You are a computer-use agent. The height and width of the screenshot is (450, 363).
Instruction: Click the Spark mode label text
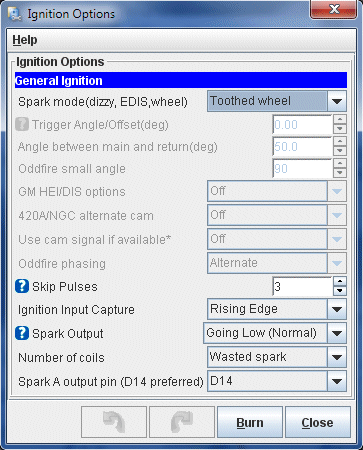(x=103, y=102)
